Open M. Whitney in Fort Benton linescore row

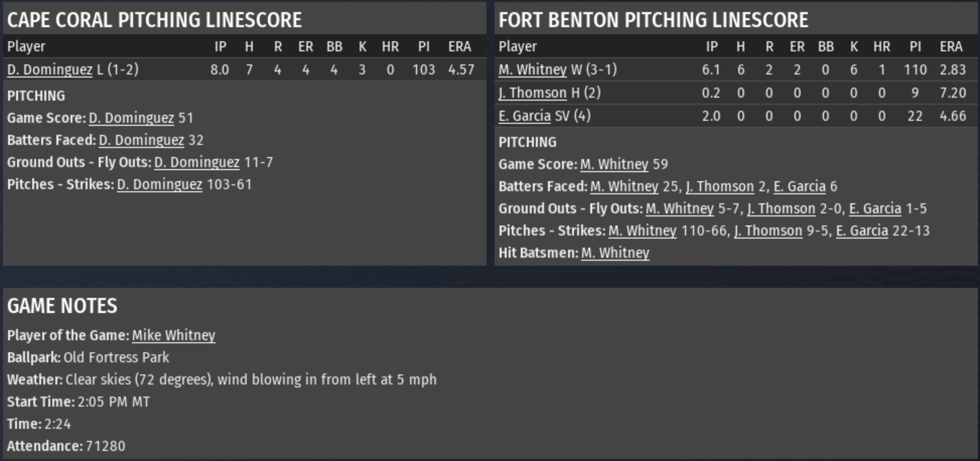[x=532, y=69]
